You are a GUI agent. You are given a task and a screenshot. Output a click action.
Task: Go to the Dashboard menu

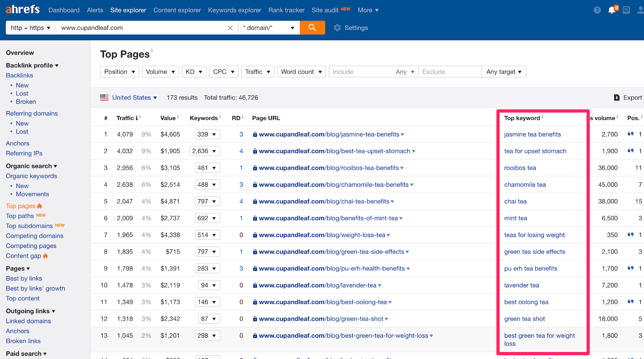coord(64,10)
